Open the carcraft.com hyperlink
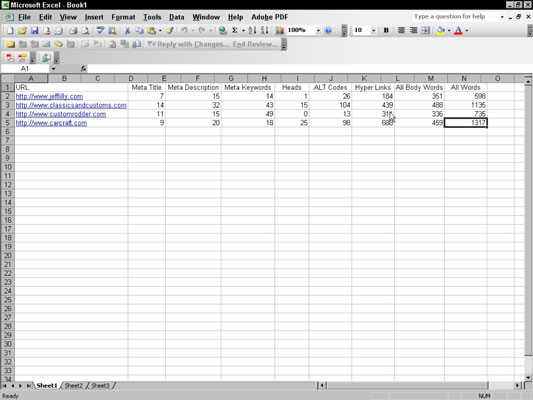 click(51, 123)
